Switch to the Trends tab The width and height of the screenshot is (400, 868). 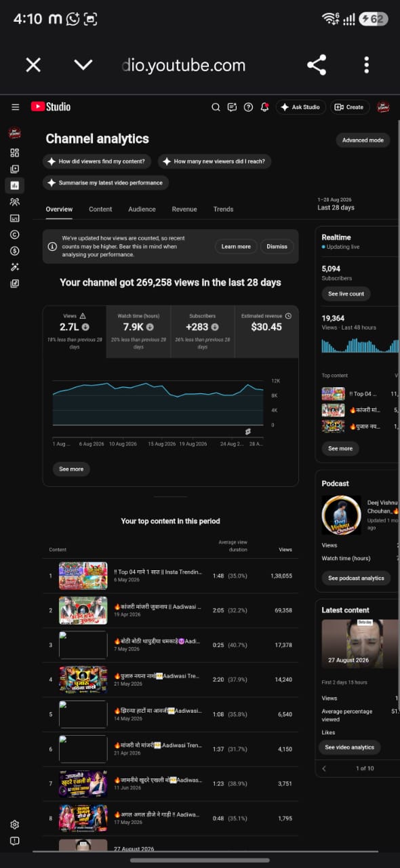point(223,209)
